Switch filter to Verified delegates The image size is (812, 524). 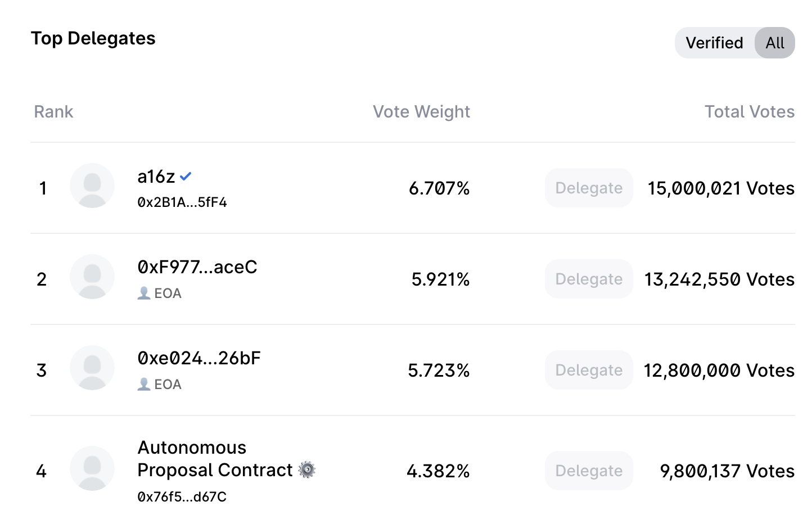click(x=714, y=43)
